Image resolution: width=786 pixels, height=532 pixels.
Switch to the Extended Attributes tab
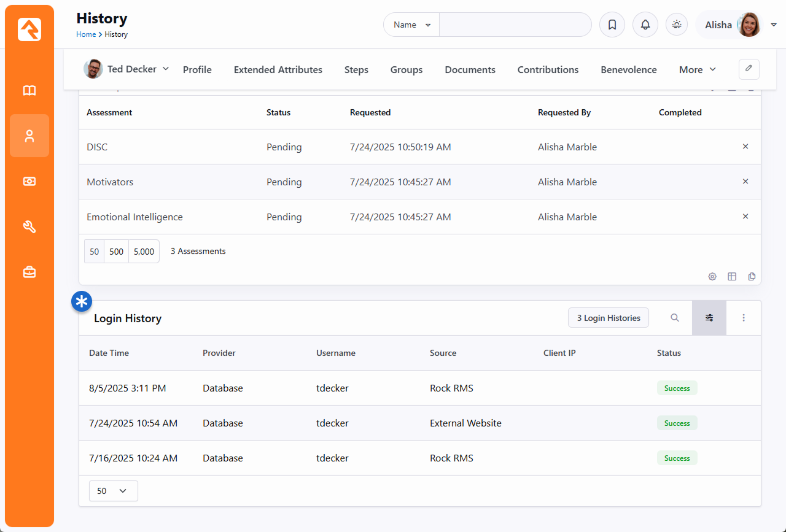[278, 70]
